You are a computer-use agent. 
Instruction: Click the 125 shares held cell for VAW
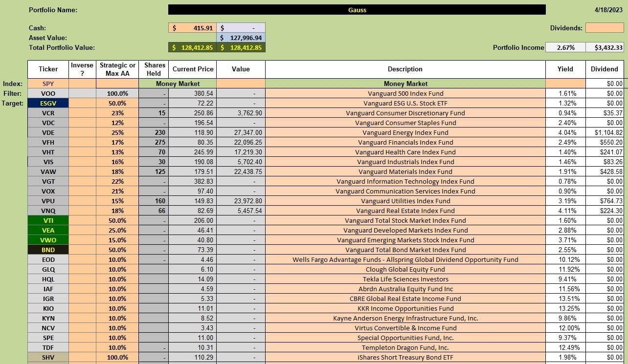pos(154,171)
